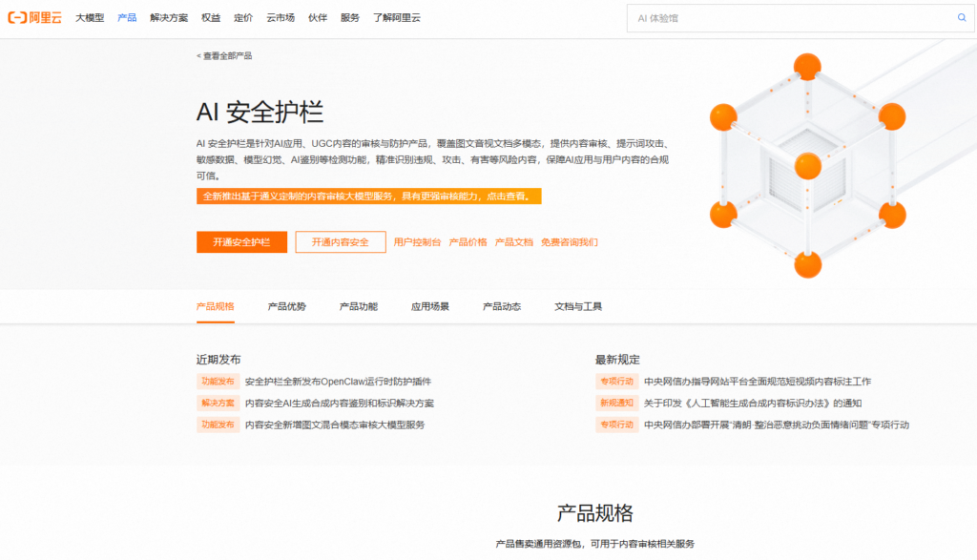Go back via 查看全部产品 link
The width and height of the screenshot is (977, 560).
[224, 56]
